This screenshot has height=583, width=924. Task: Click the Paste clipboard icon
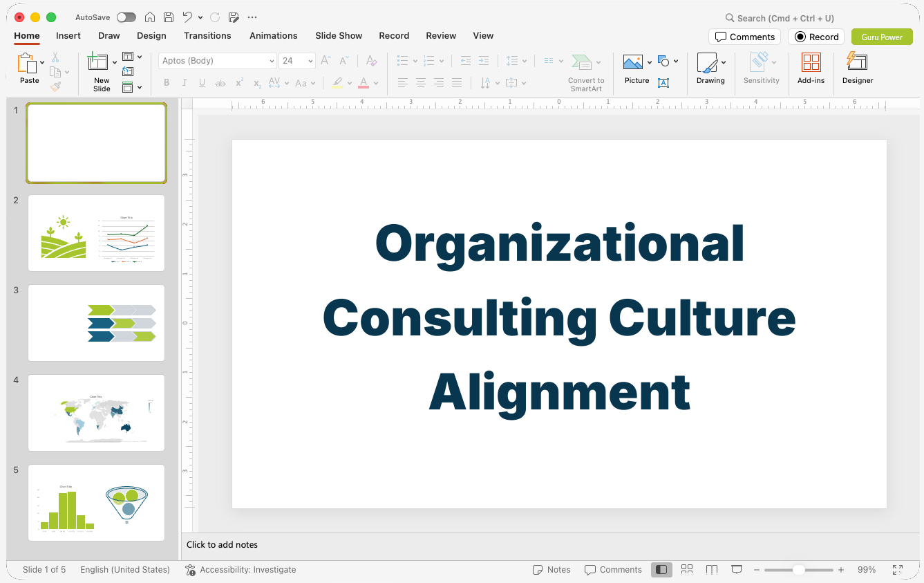(x=27, y=63)
